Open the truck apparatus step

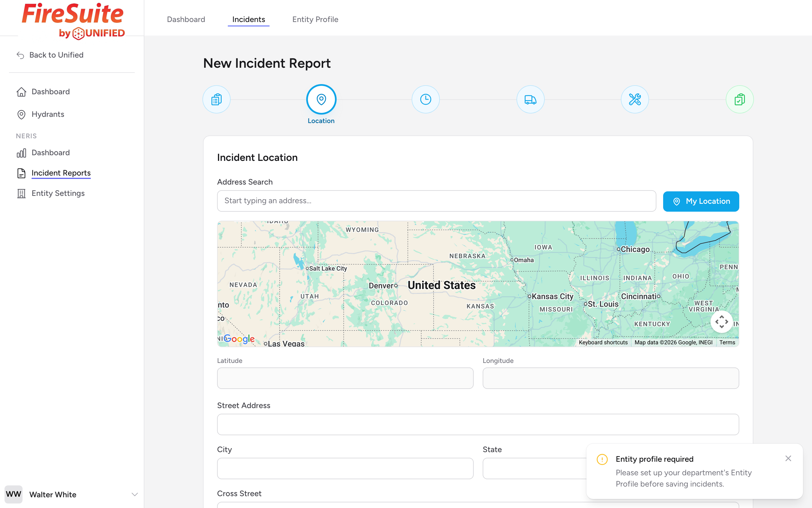click(x=530, y=99)
